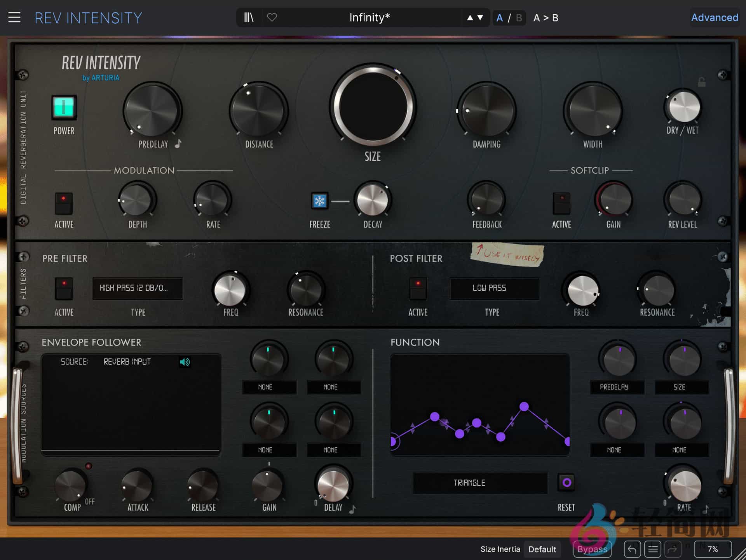Click the note icon beside Predelay

[x=177, y=144]
